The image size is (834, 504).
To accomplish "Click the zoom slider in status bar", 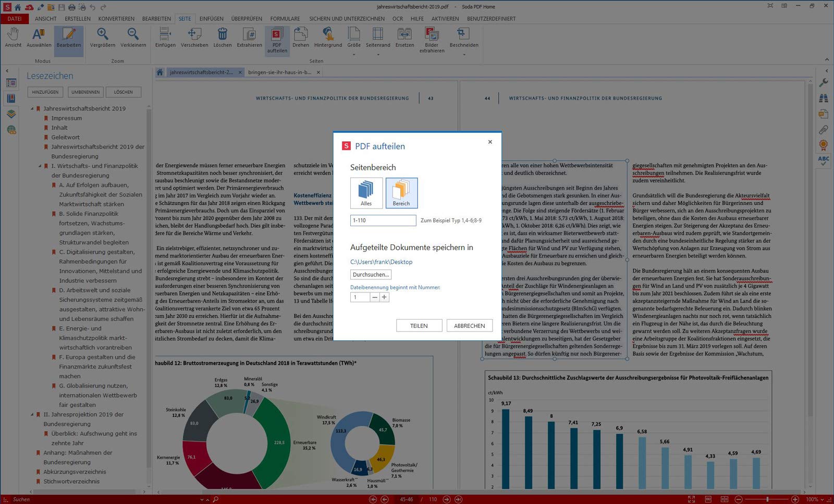I will 767,499.
